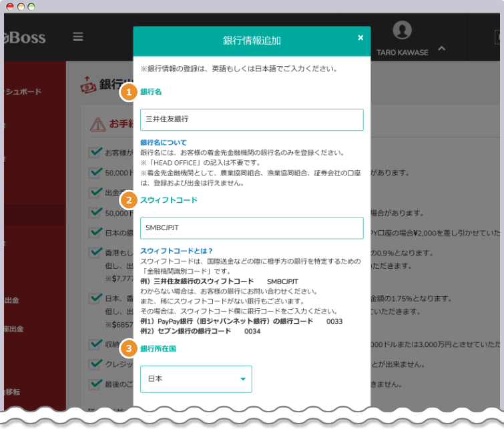Image resolution: width=504 pixels, height=429 pixels.
Task: Toggle the checkbox beside 日本の銀
Action: (x=95, y=232)
